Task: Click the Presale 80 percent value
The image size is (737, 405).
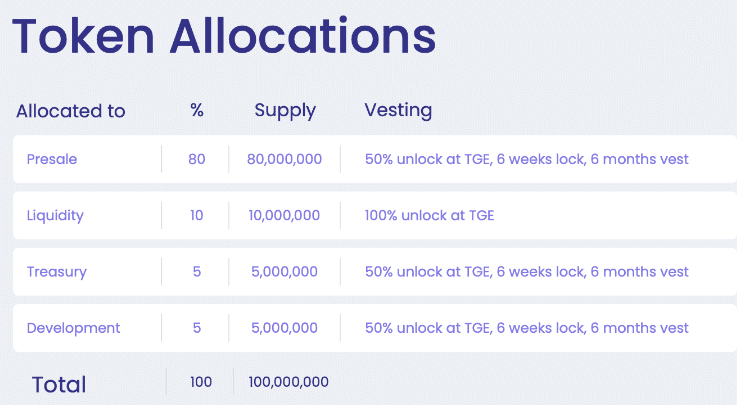Action: point(197,159)
